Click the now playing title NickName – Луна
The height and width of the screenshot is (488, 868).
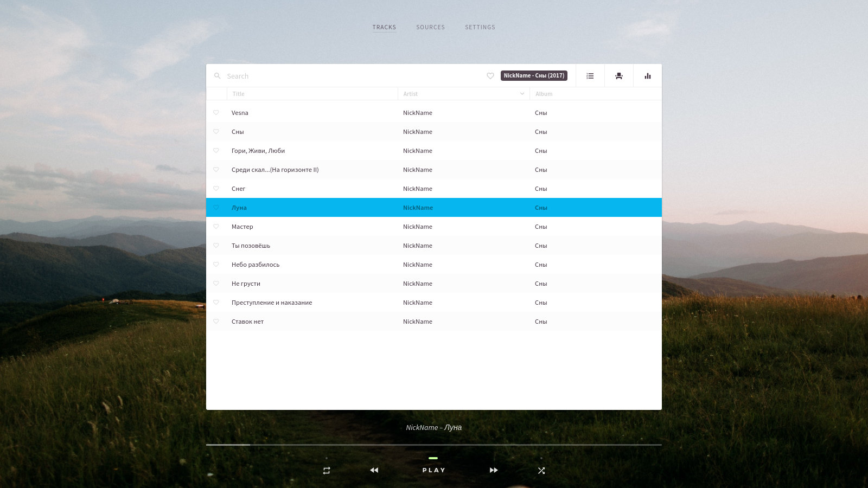(x=434, y=427)
